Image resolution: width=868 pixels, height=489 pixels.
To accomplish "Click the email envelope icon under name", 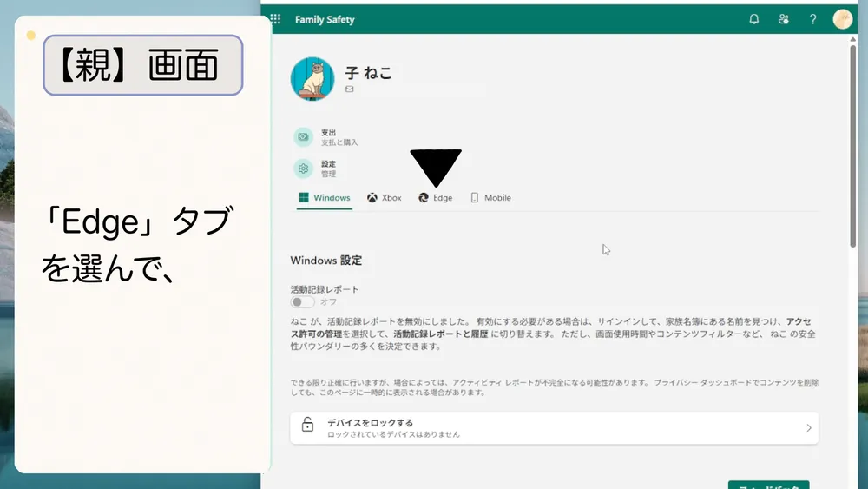I will pyautogui.click(x=349, y=89).
